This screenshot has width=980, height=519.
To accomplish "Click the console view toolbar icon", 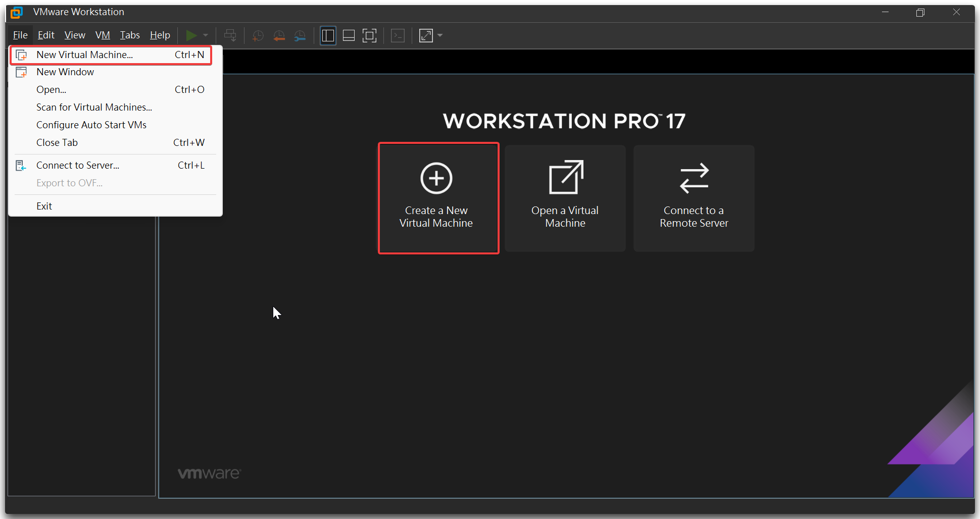I will coord(398,35).
